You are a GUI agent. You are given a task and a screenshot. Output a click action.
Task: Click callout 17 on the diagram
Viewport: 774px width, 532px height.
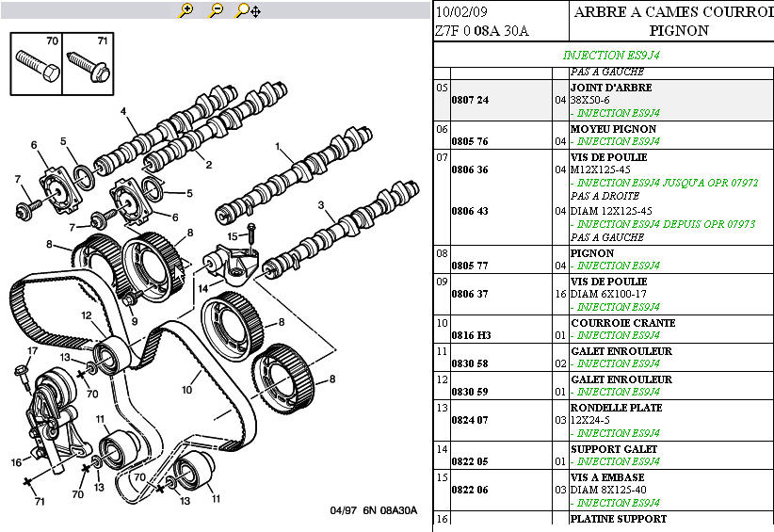click(x=31, y=351)
